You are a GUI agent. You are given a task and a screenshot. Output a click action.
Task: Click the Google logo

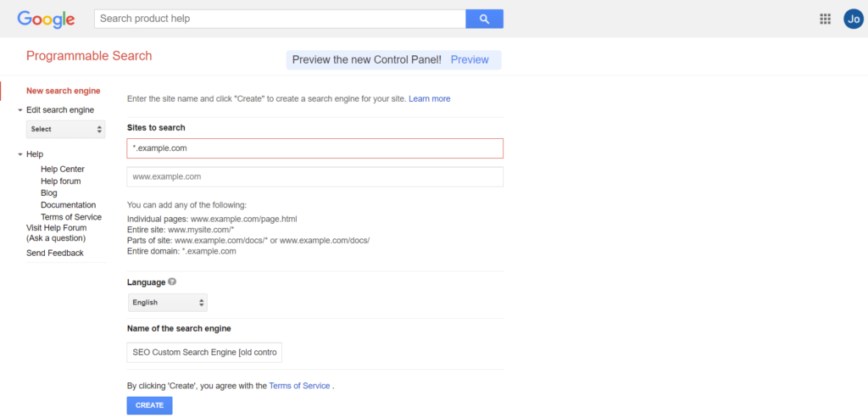(46, 20)
